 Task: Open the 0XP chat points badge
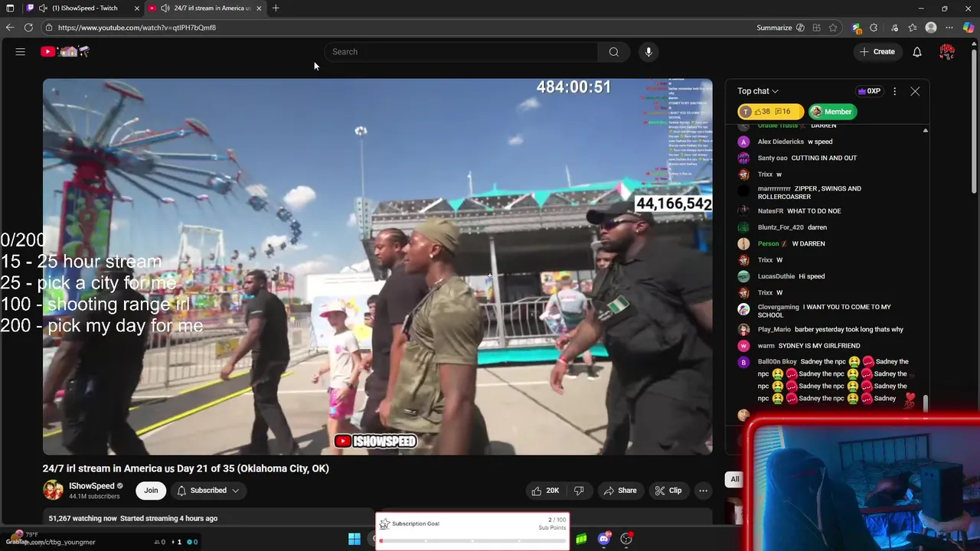[869, 91]
